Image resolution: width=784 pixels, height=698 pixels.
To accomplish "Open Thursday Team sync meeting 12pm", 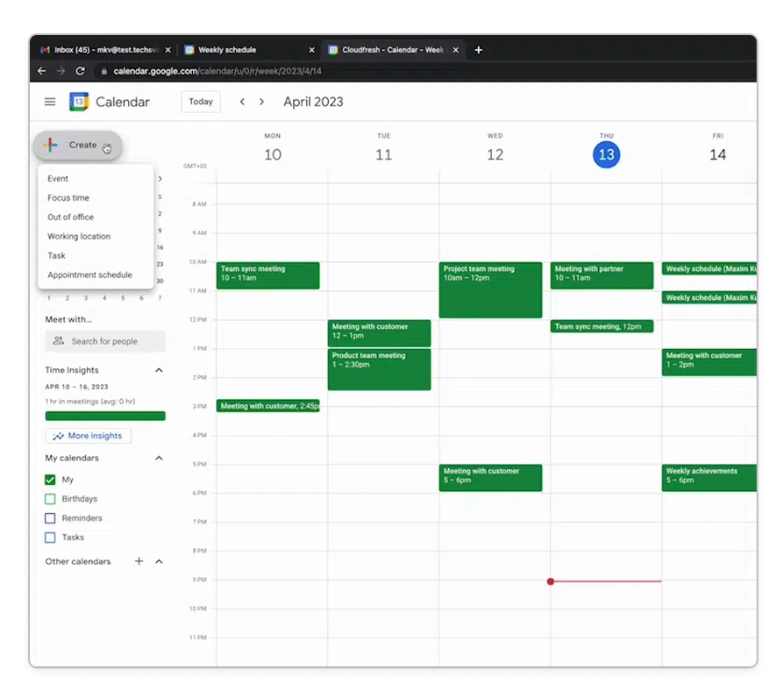I will point(602,326).
